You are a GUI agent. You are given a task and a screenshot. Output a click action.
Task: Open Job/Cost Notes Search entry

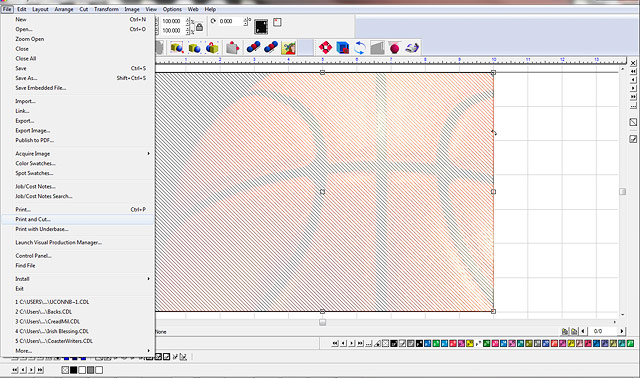[78, 196]
